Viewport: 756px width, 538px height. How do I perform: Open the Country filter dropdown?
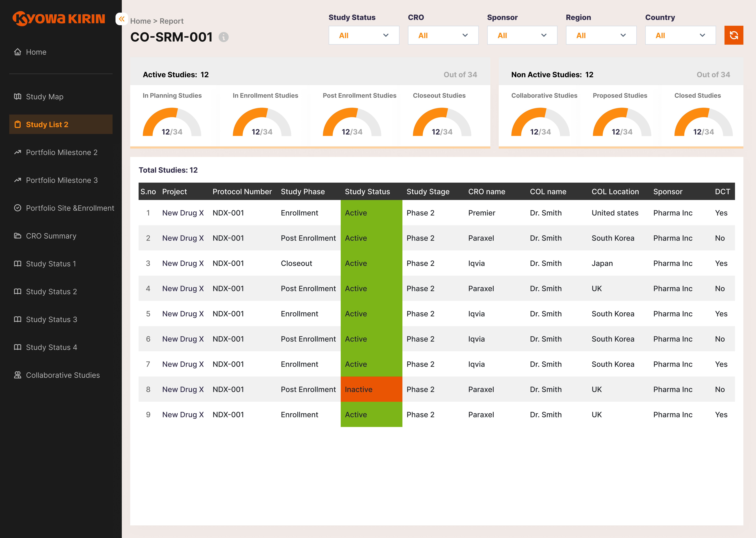681,35
